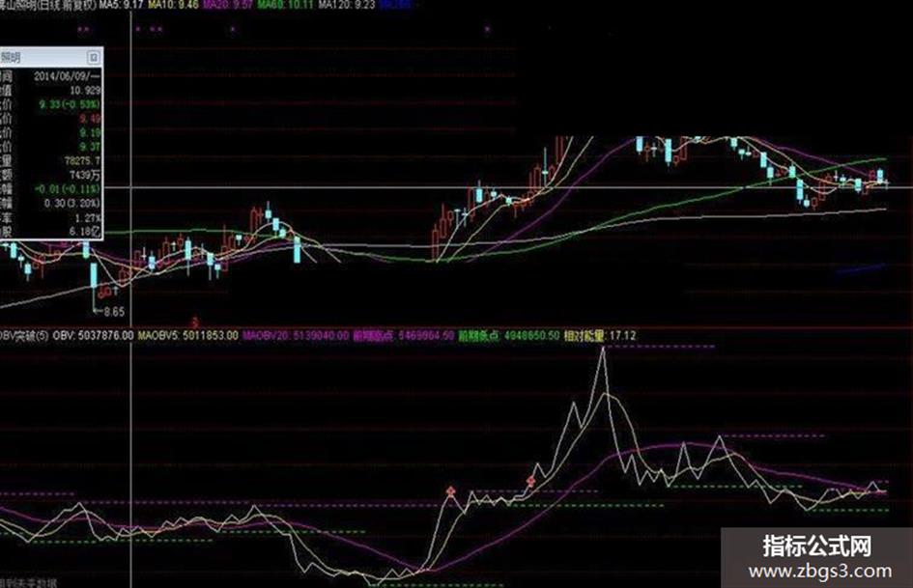913x588 pixels.
Task: Click the 相对能量: 17.12 label
Action: [x=600, y=336]
